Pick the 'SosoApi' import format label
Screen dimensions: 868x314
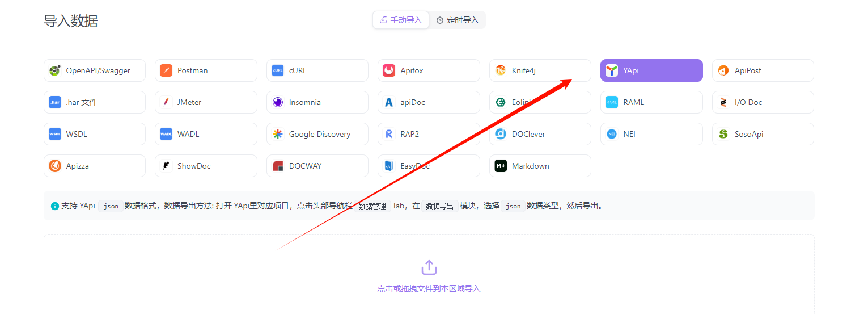[x=749, y=134]
